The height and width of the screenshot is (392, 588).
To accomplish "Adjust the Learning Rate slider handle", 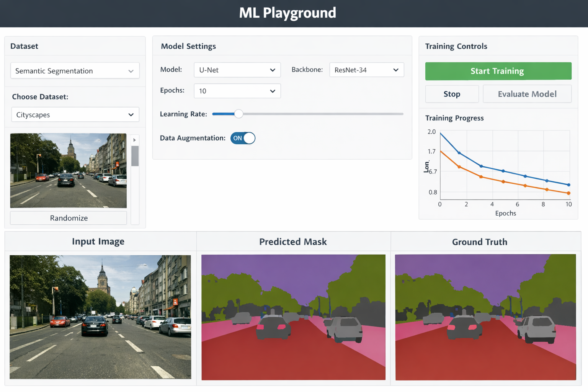I will [239, 114].
